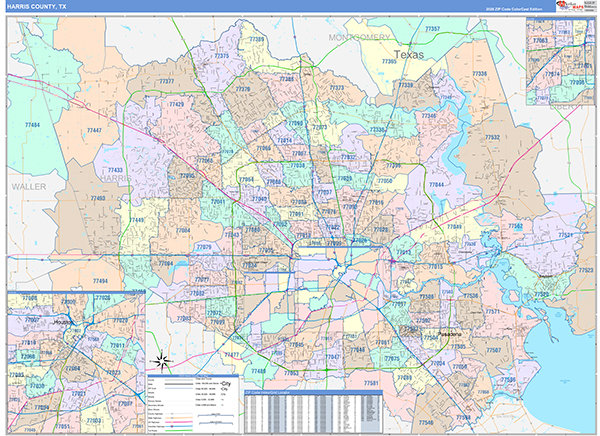Image resolution: width=600 pixels, height=436 pixels.
Task: Select the downtown Houston inset map
Action: (x=76, y=362)
